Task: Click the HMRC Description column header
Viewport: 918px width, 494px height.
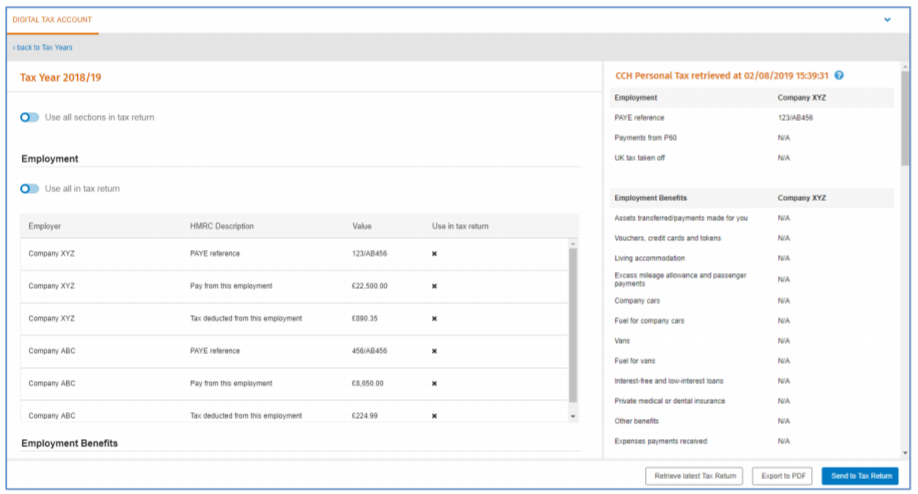Action: coord(222,226)
